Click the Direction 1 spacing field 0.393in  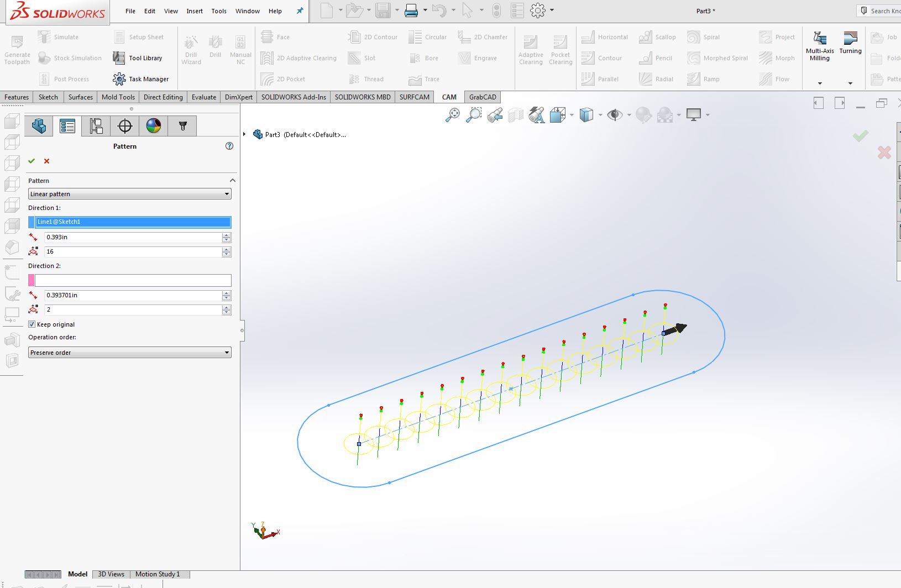(133, 237)
